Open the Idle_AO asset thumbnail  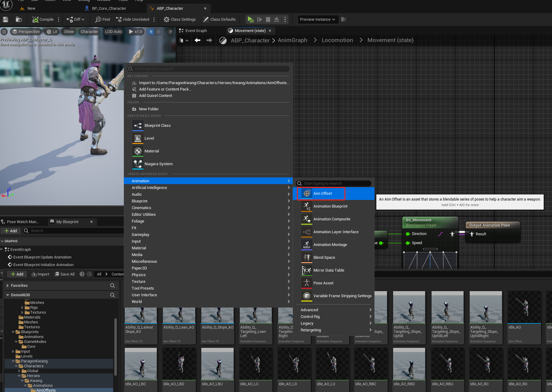524,307
